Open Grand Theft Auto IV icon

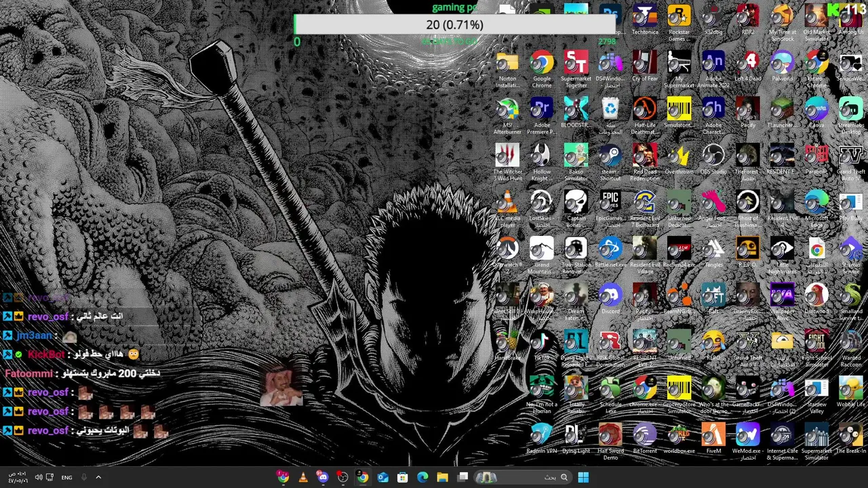850,163
